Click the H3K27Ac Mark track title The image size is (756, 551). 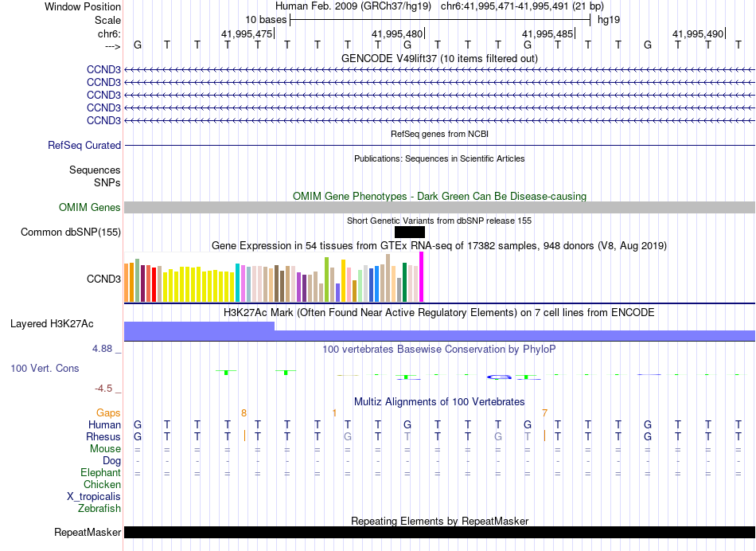[x=439, y=313]
